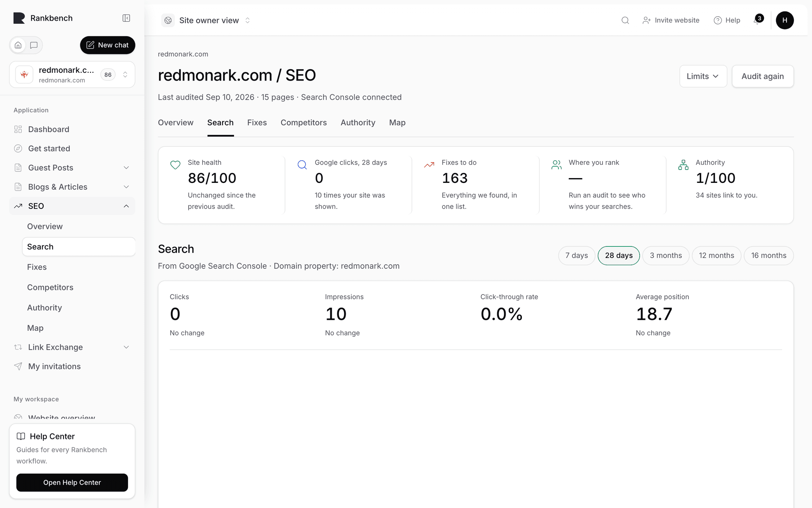Image resolution: width=812 pixels, height=508 pixels.
Task: Click the Rankbench logo icon
Action: 19,18
